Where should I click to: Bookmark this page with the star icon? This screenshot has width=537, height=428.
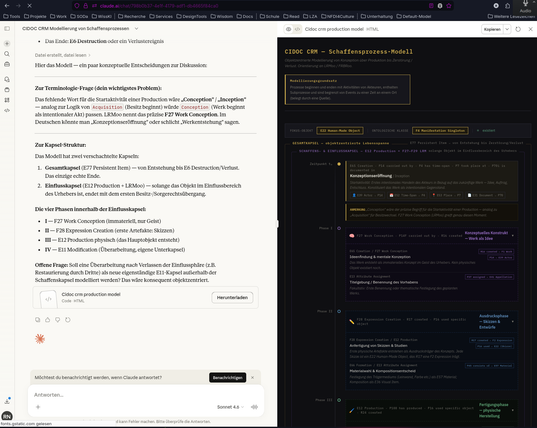449,6
